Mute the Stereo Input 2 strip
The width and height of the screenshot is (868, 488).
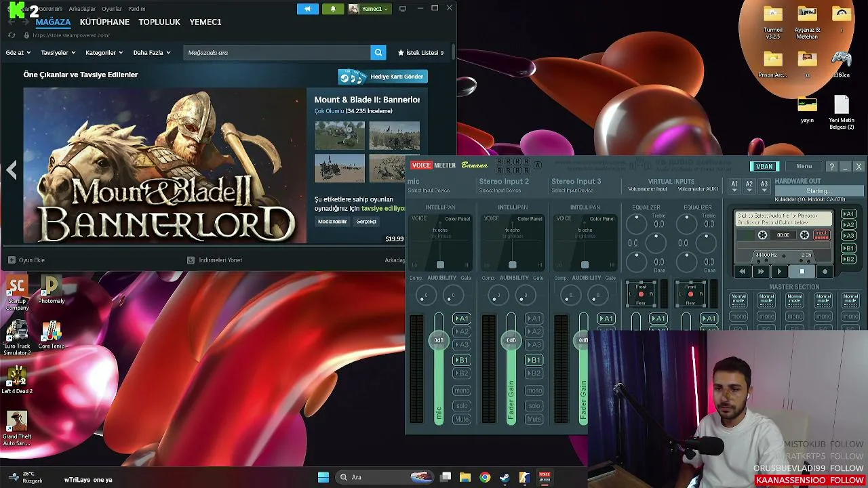(534, 419)
